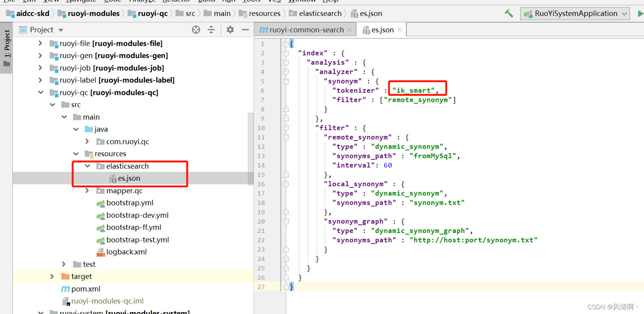Fold the "synonym" block at line 5
The width and height of the screenshot is (644, 314).
tap(286, 81)
